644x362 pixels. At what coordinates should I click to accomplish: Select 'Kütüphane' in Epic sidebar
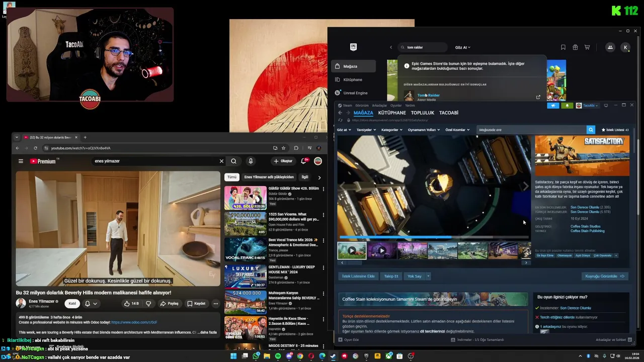click(354, 79)
